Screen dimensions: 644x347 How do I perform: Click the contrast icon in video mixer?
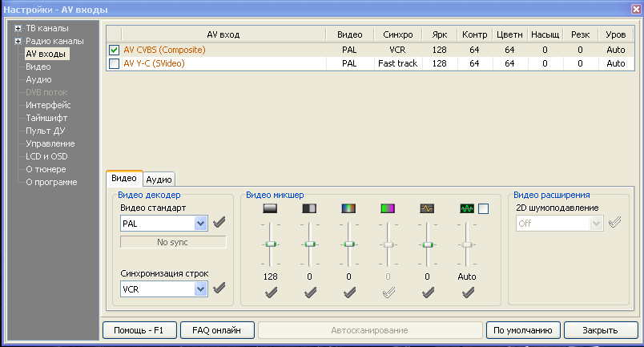[x=309, y=209]
